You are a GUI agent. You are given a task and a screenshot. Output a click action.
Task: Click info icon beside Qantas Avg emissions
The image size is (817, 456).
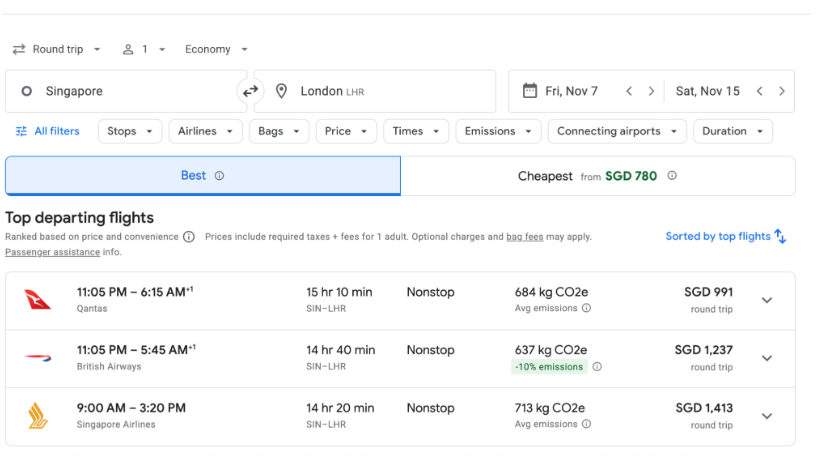586,309
